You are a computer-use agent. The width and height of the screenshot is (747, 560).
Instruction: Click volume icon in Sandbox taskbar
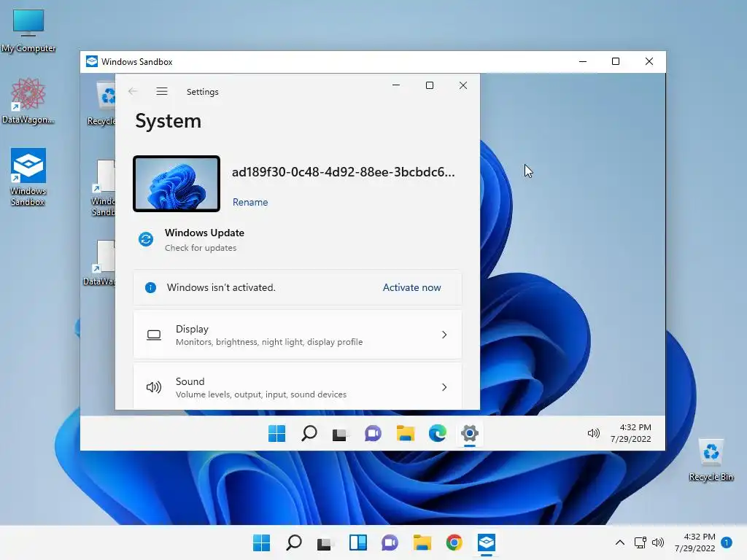[x=594, y=433]
